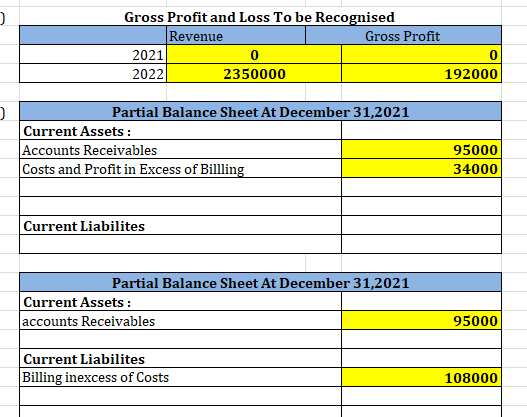Click the 2021 gross profit cell showing 0

421,54
